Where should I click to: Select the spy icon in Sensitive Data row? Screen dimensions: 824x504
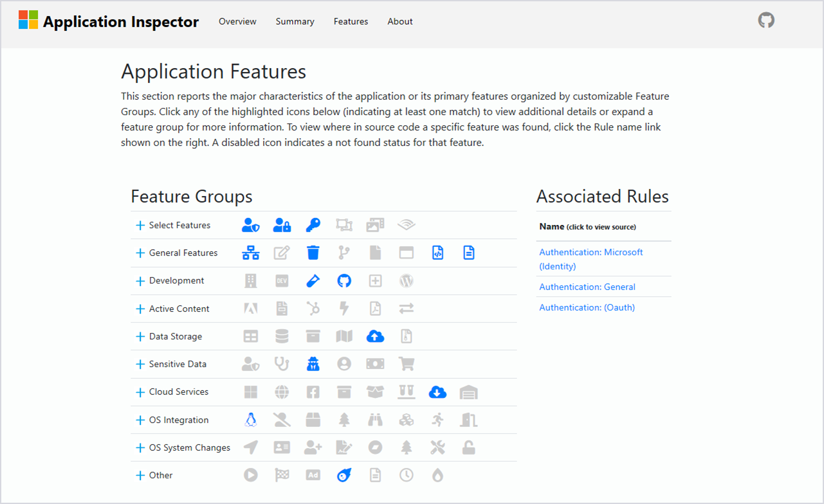tap(313, 363)
